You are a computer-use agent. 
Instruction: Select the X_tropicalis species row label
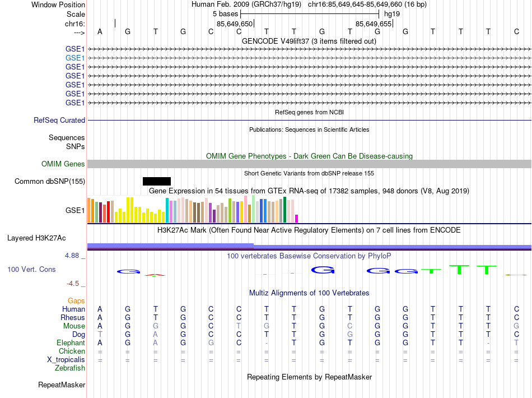[66, 360]
